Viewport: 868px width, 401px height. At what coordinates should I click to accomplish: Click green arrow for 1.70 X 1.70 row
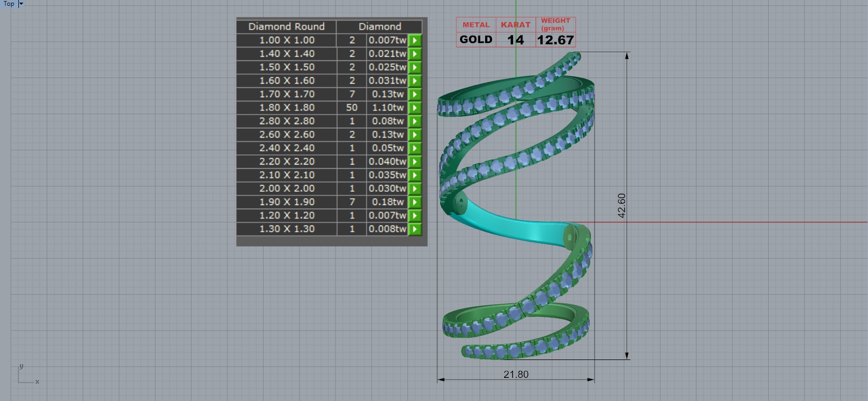point(415,94)
